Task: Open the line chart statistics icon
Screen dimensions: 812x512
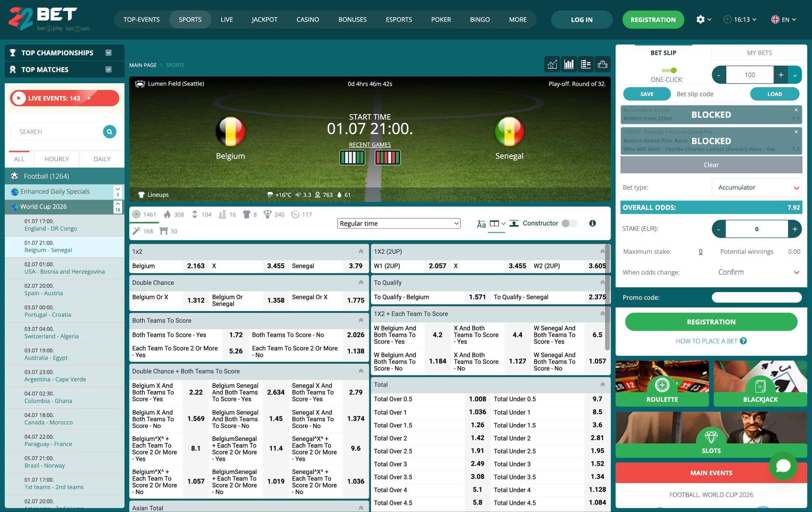Action: point(552,64)
